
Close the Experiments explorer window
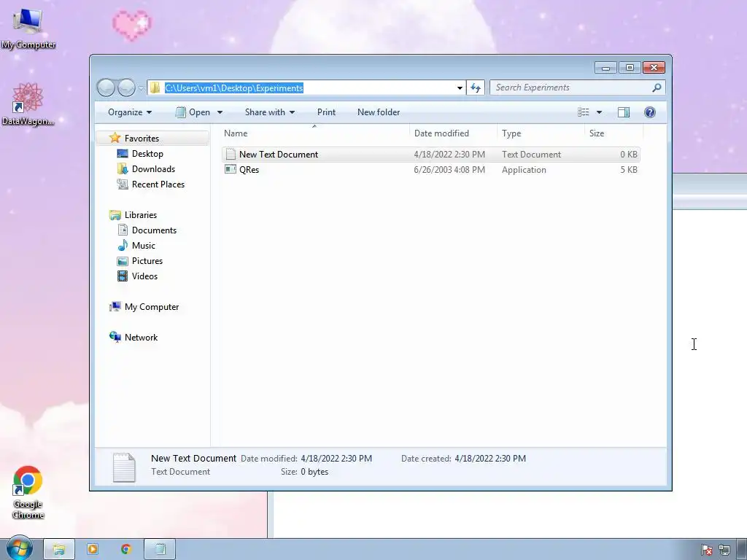click(654, 68)
